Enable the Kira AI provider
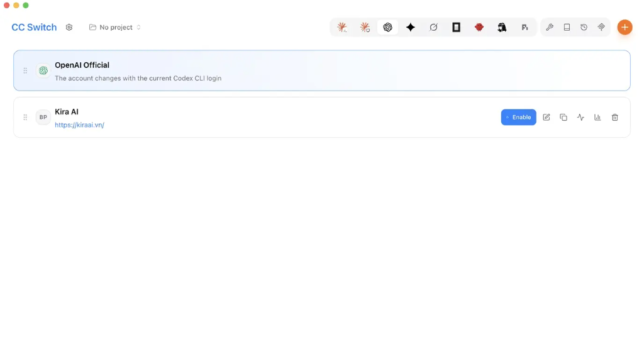This screenshot has width=644, height=359. (518, 117)
